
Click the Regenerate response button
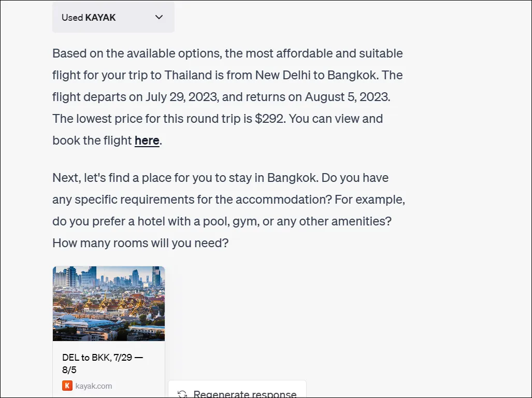[x=237, y=390]
